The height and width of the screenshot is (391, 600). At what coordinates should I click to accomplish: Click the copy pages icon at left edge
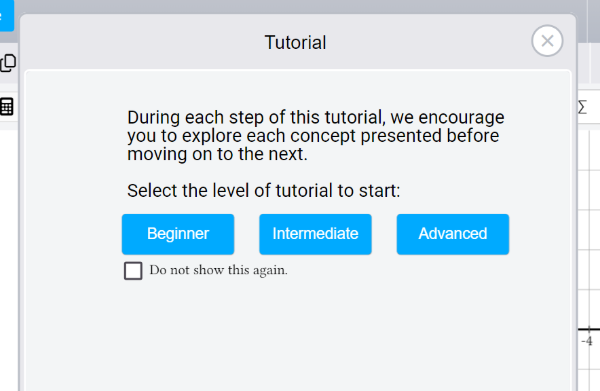click(x=8, y=63)
